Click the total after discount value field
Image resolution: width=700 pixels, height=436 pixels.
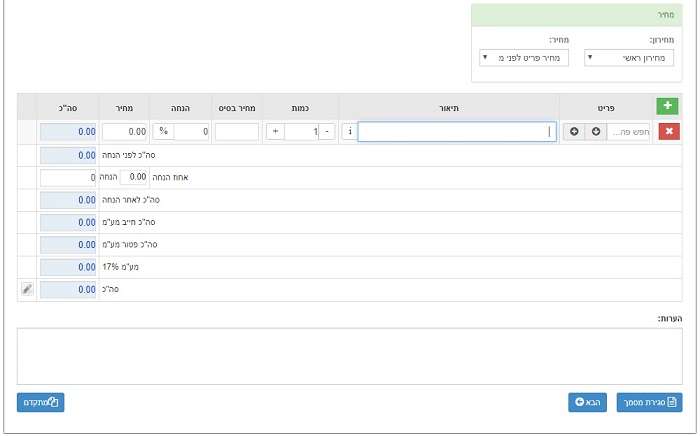68,200
